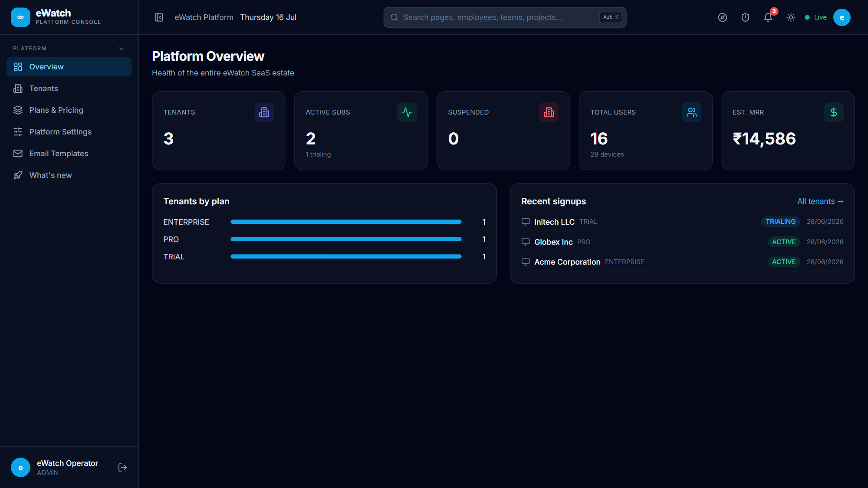Click the Live status indicator
Image resolution: width=868 pixels, height=488 pixels.
click(x=816, y=17)
